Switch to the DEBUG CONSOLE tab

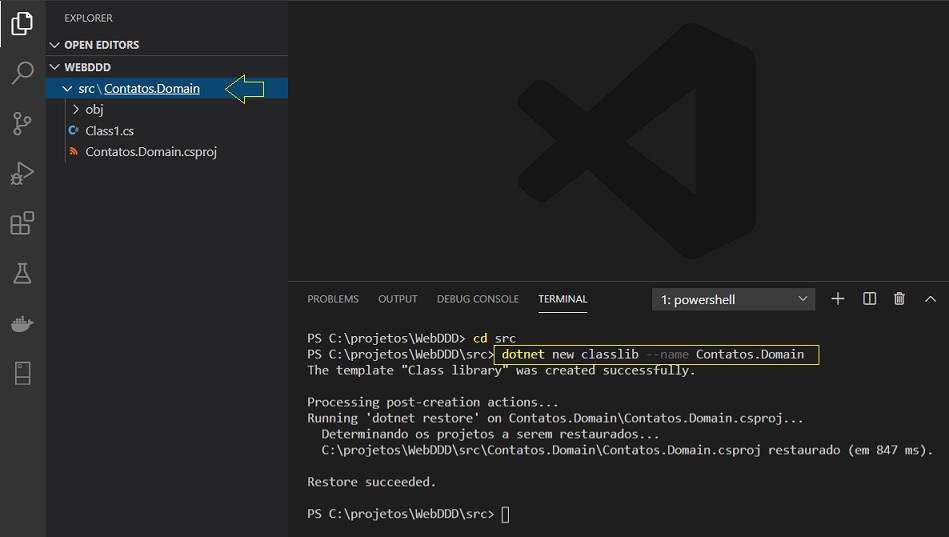tap(478, 299)
